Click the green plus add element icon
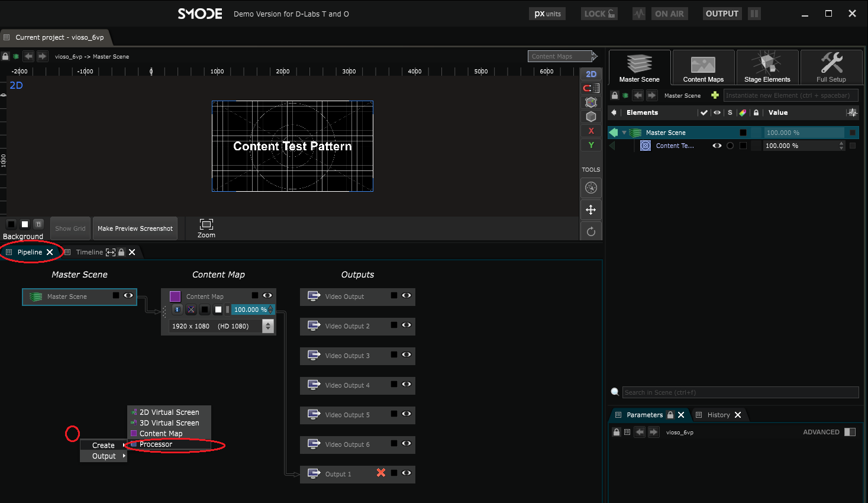The width and height of the screenshot is (868, 503). pyautogui.click(x=715, y=95)
